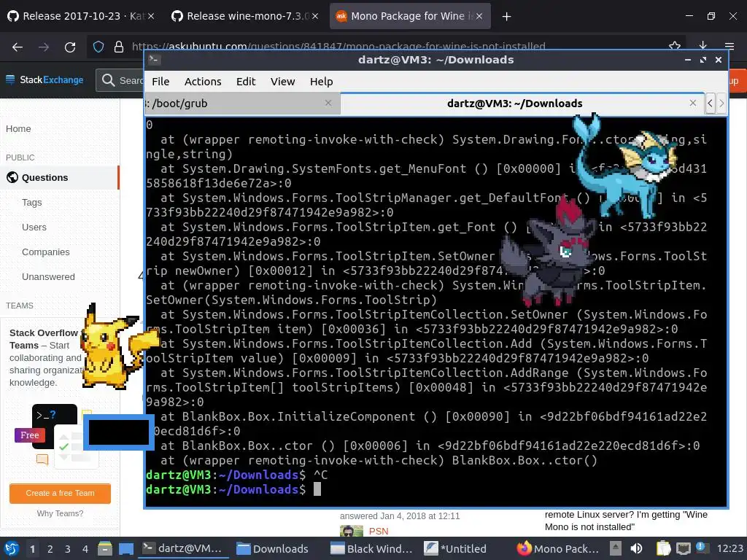Open the terminal Actions menu
This screenshot has width=747, height=560.
coord(203,82)
